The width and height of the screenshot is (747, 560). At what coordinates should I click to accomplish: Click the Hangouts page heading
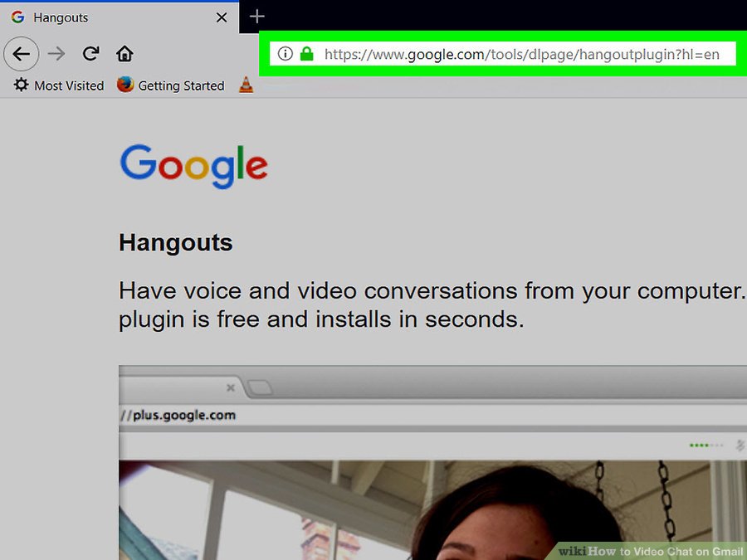click(176, 242)
